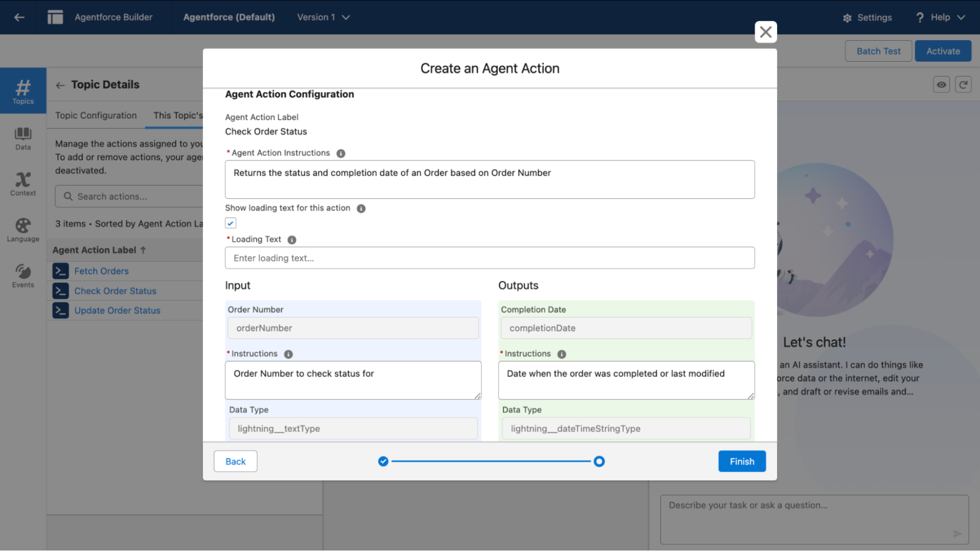This screenshot has width=980, height=551.
Task: Open Language in the left sidebar
Action: [x=23, y=230]
